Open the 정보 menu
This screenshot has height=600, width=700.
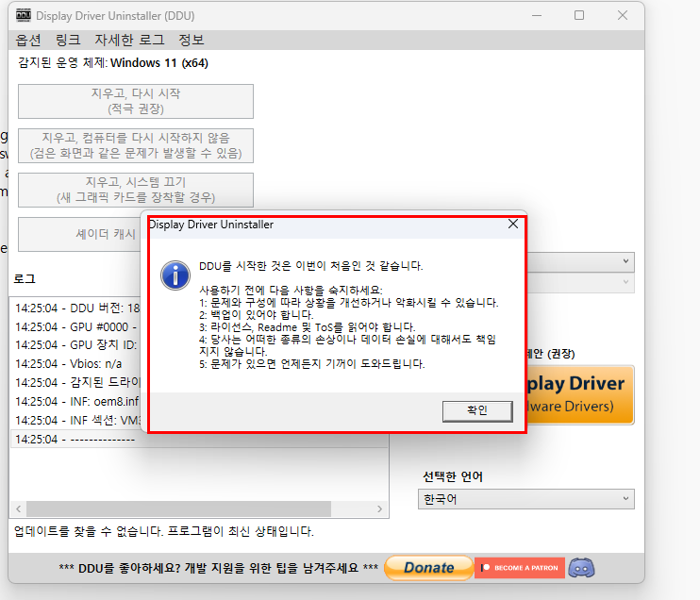[192, 41]
